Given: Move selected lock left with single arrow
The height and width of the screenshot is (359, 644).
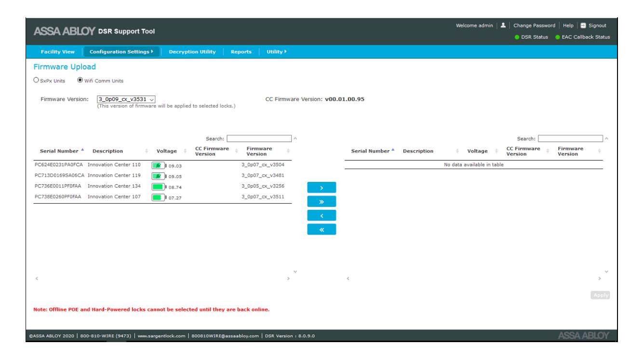Looking at the screenshot, I should tap(322, 216).
